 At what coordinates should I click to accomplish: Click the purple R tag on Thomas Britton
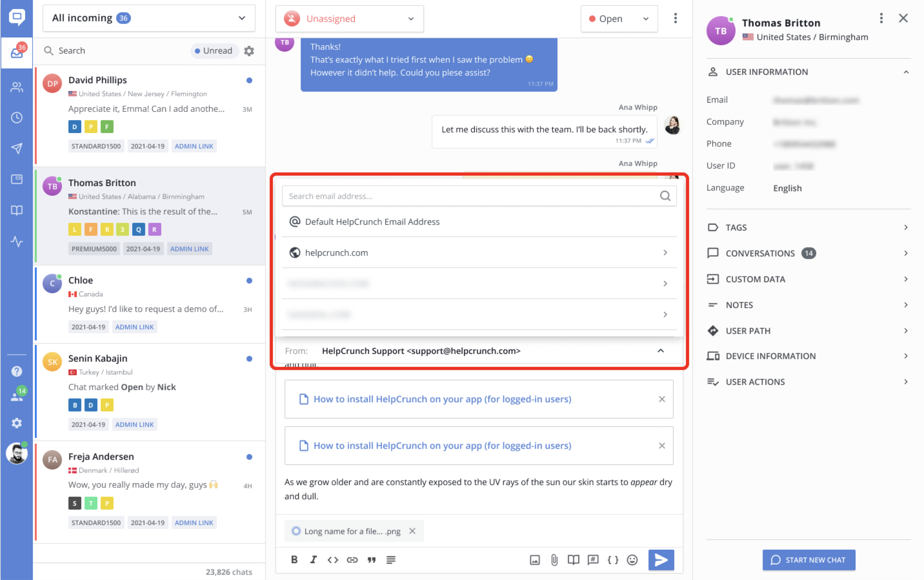click(x=154, y=229)
